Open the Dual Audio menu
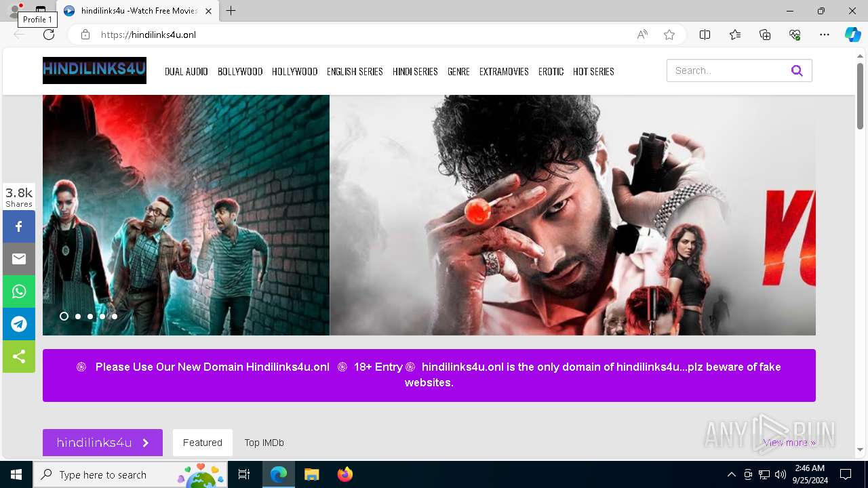Screen dimensions: 868x488 pos(186,71)
